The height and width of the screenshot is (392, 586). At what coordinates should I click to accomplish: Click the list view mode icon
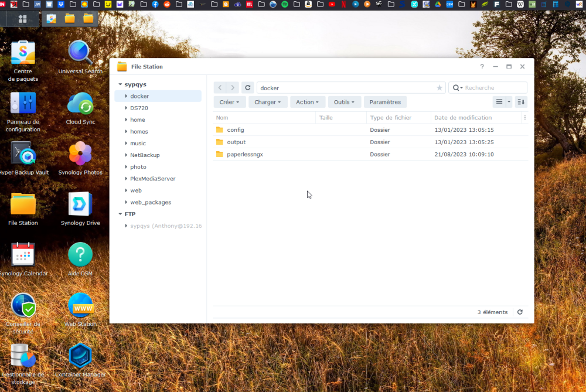[499, 101]
